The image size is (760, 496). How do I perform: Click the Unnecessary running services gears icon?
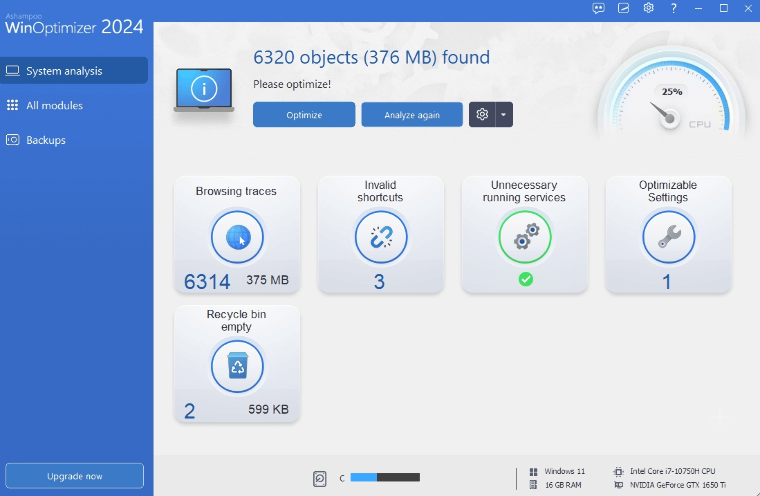525,238
